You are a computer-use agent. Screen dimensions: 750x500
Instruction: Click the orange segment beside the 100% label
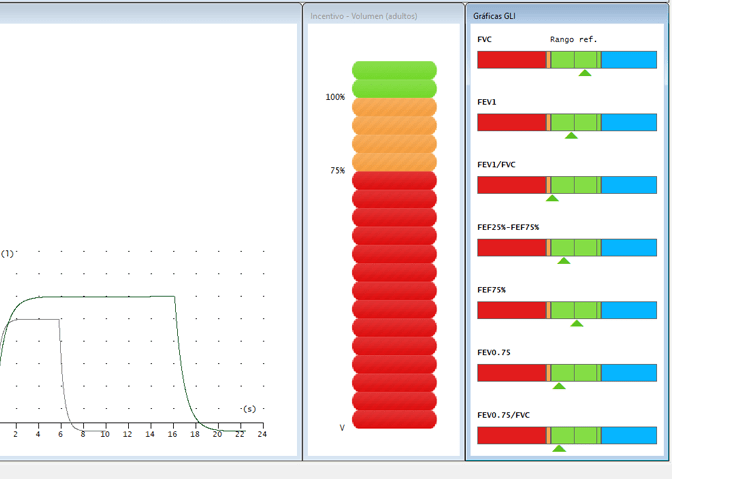pos(394,107)
